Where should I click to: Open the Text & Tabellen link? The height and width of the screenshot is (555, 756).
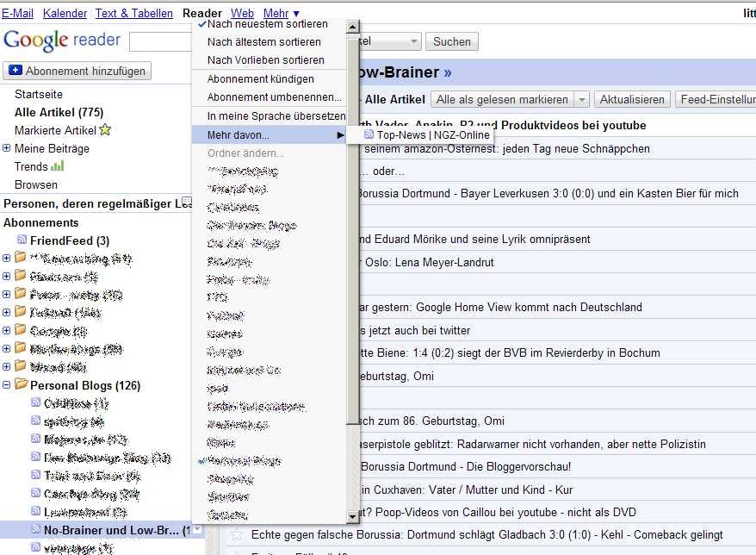click(134, 14)
